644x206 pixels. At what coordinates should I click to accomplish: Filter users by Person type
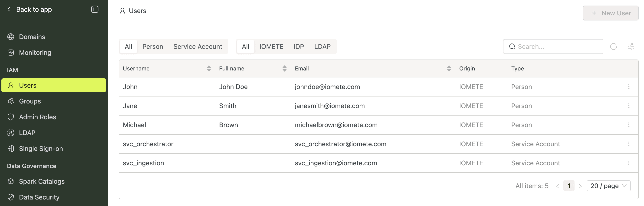[152, 47]
